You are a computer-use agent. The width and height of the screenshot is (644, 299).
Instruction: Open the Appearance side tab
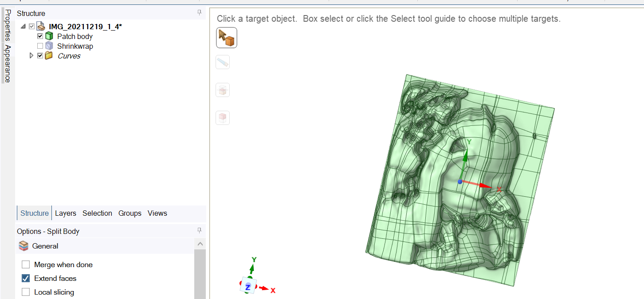(x=8, y=63)
